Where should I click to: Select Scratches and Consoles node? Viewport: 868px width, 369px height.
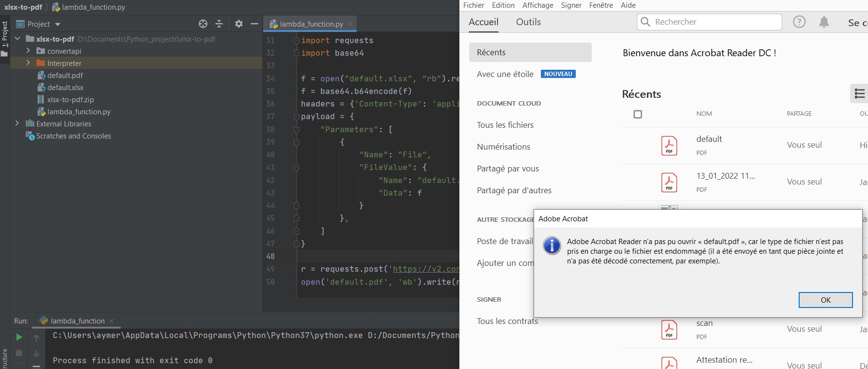coord(74,136)
